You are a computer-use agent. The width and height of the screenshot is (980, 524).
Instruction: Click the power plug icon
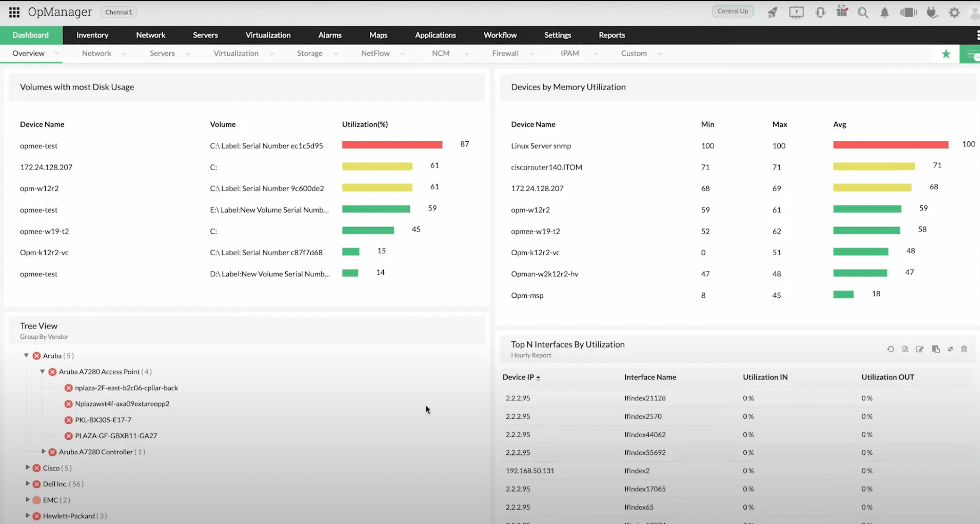coord(932,12)
